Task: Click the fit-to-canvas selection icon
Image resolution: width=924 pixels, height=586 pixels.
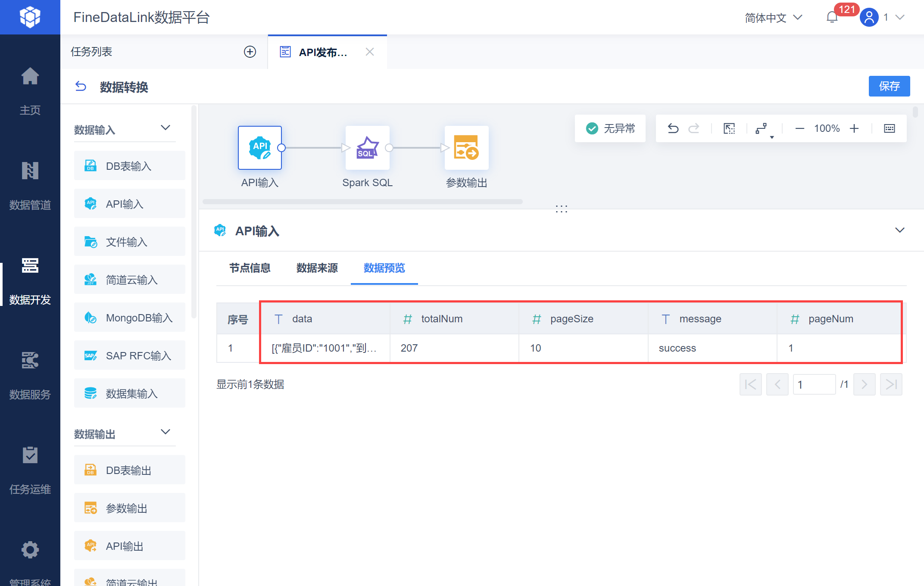Action: (729, 128)
